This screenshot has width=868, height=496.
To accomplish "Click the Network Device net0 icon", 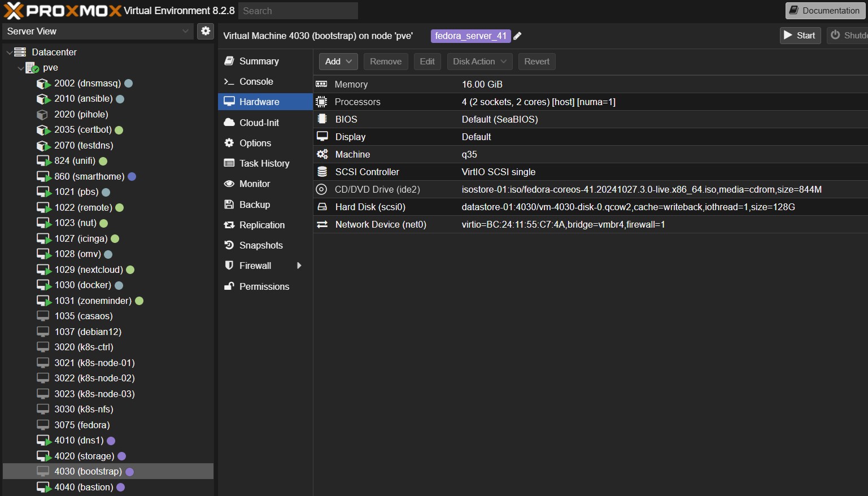I will (322, 224).
